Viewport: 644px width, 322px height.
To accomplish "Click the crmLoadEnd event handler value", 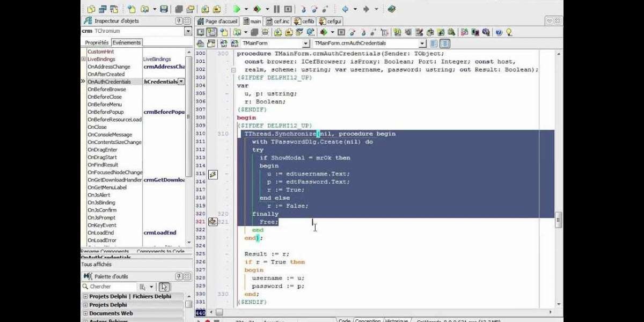I will (159, 233).
